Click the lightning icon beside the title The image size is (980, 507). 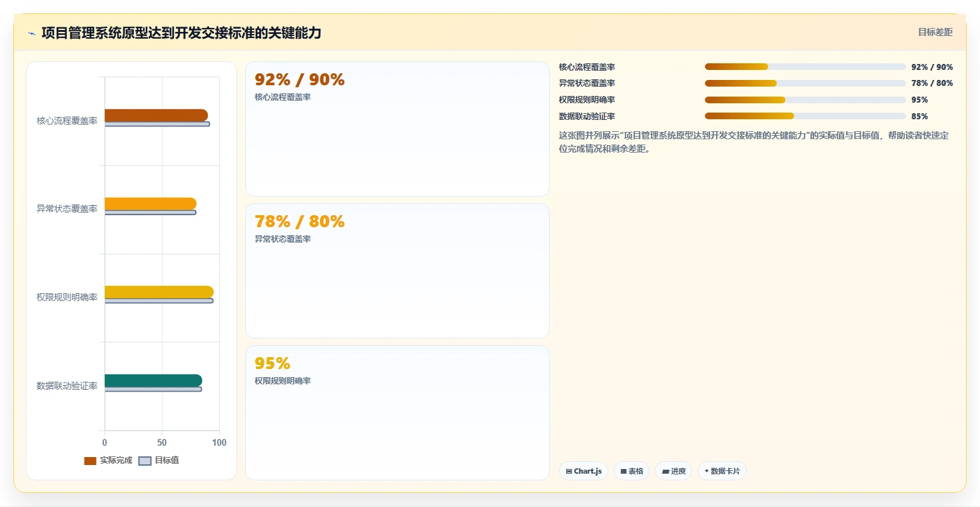click(x=32, y=33)
